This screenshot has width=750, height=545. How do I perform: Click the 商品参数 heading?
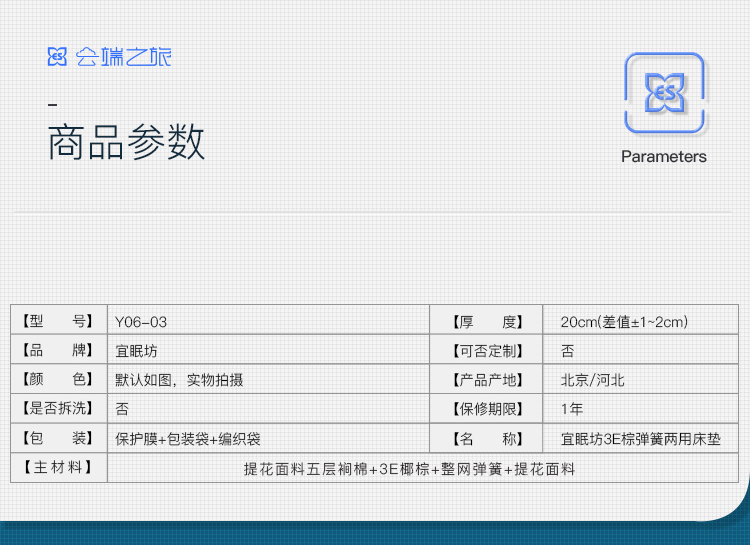pos(126,143)
